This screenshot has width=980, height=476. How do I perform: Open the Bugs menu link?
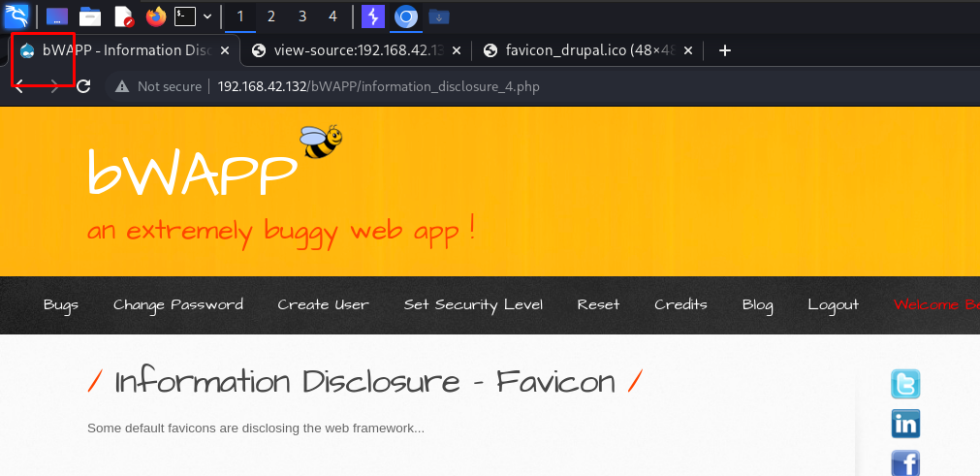click(61, 304)
